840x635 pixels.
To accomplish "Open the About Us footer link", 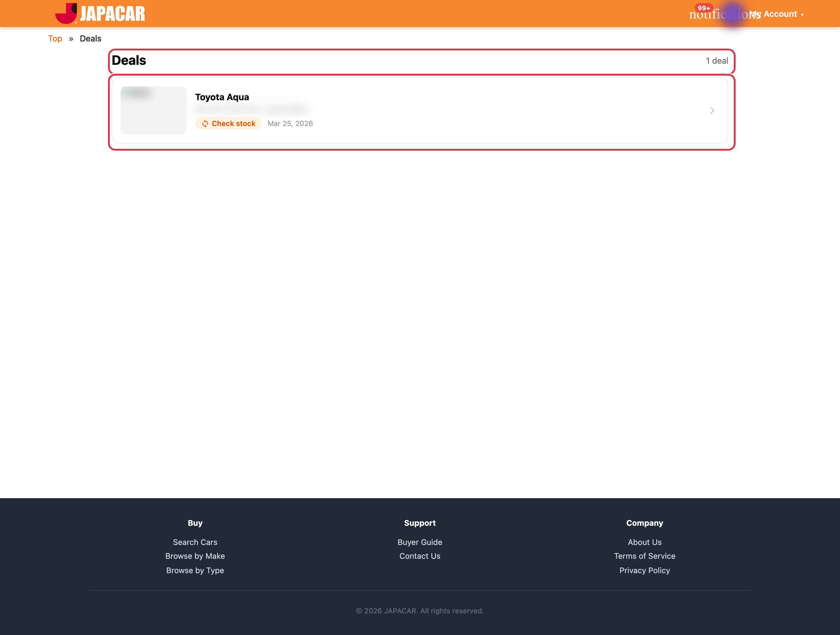I will pyautogui.click(x=645, y=542).
